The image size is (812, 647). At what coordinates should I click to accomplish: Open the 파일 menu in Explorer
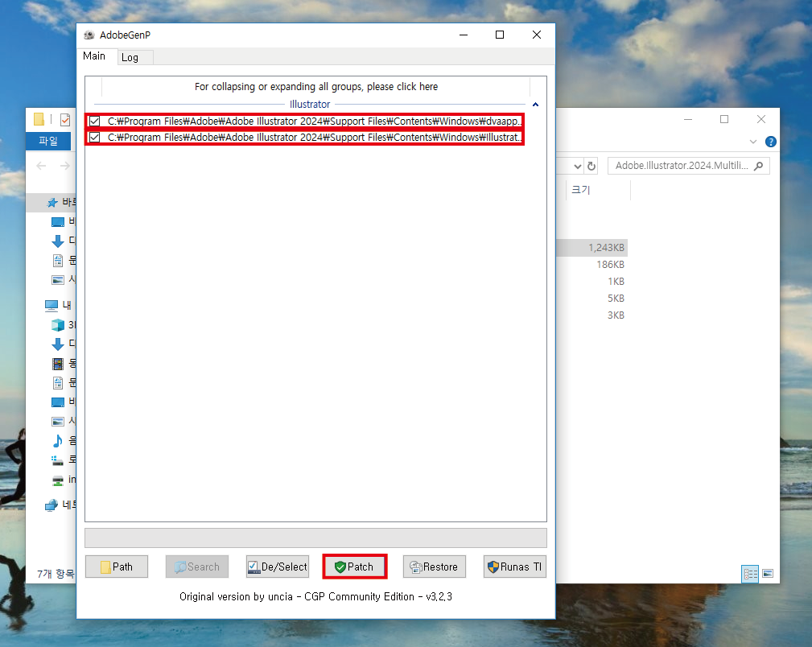coord(48,141)
